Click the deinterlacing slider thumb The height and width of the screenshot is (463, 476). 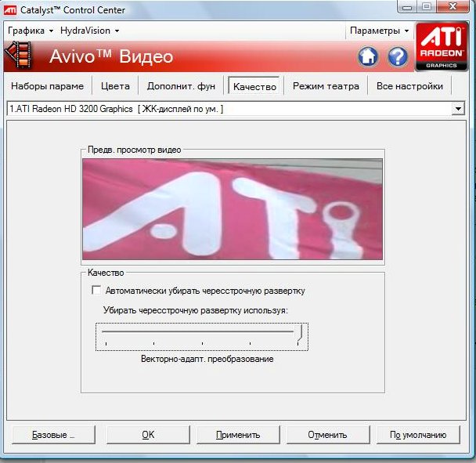(x=300, y=333)
